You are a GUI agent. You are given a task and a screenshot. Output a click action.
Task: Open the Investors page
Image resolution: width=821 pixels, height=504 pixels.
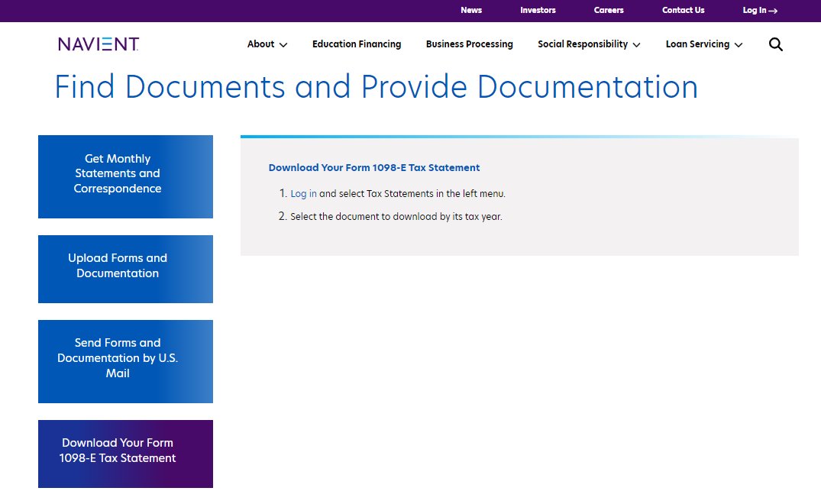click(538, 10)
